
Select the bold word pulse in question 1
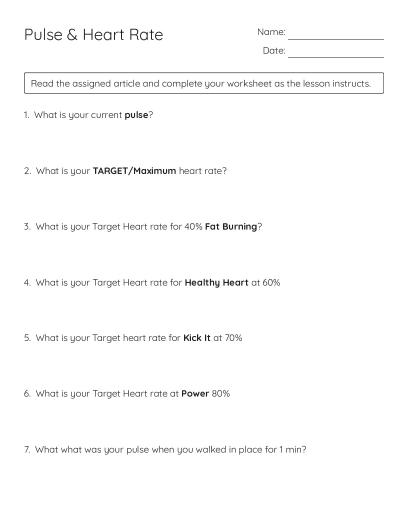coord(136,115)
